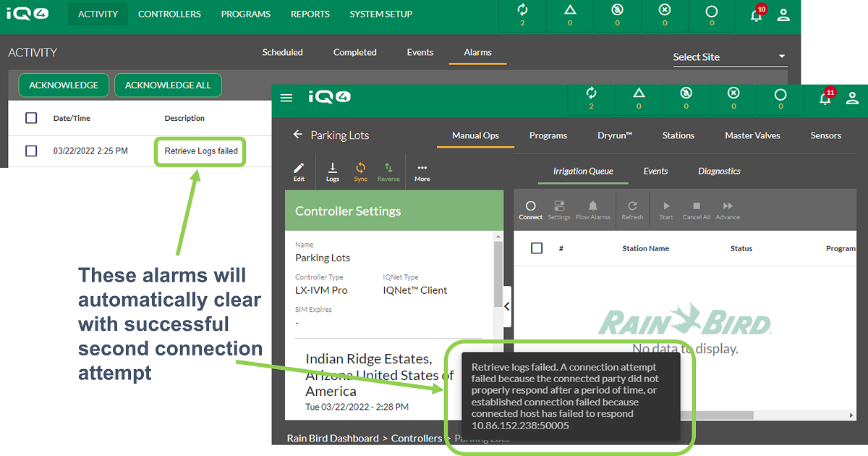Sort by Status column header
The height and width of the screenshot is (456, 868).
[741, 248]
